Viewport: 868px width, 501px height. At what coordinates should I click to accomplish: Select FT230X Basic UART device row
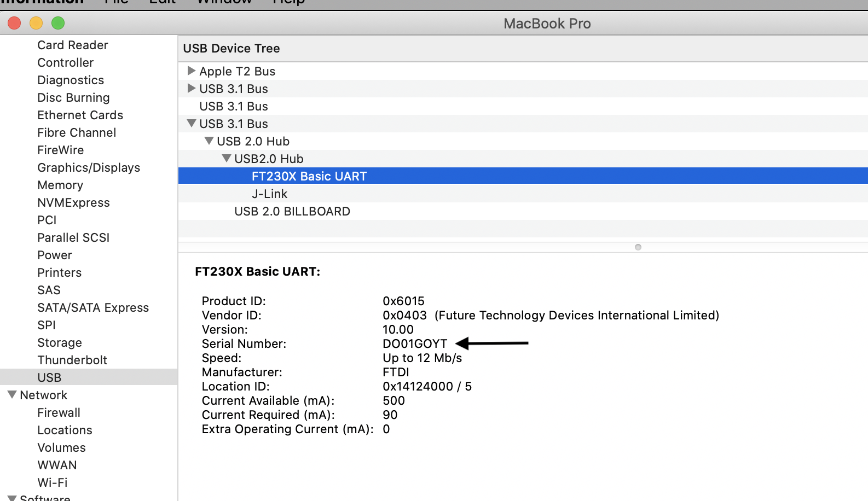[x=523, y=176]
